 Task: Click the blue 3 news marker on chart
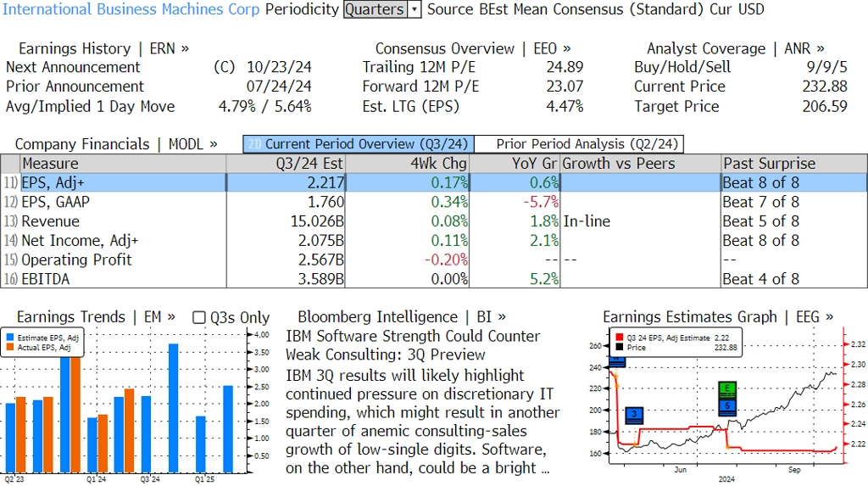coord(635,416)
